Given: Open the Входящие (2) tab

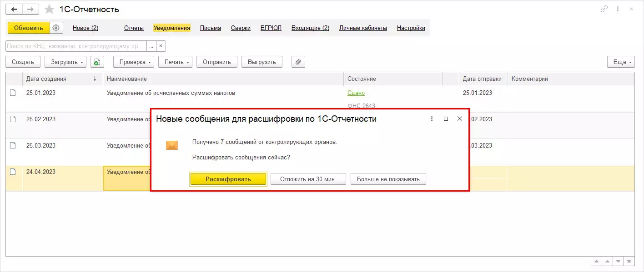Looking at the screenshot, I should click(x=310, y=28).
